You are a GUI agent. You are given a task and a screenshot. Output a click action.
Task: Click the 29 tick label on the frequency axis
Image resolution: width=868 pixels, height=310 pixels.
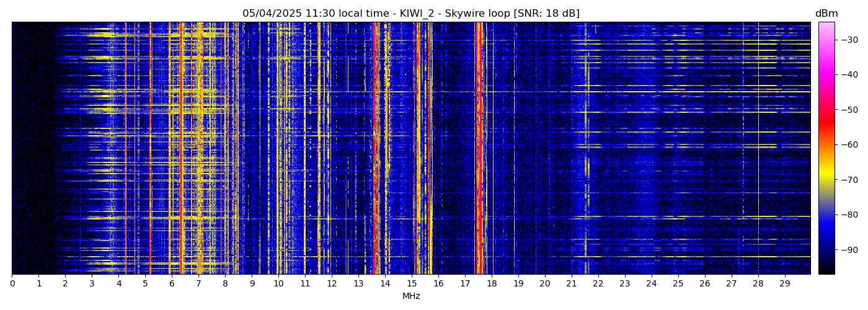784,283
